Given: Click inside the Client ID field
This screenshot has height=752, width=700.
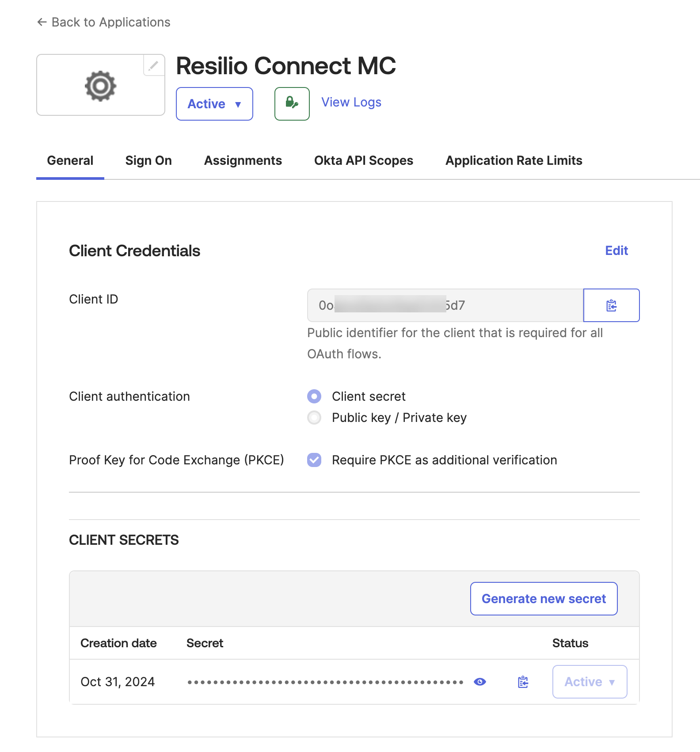Looking at the screenshot, I should tap(445, 305).
